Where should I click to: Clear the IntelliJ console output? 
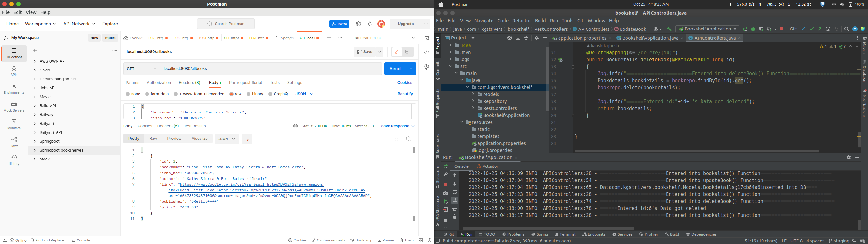[x=455, y=217]
